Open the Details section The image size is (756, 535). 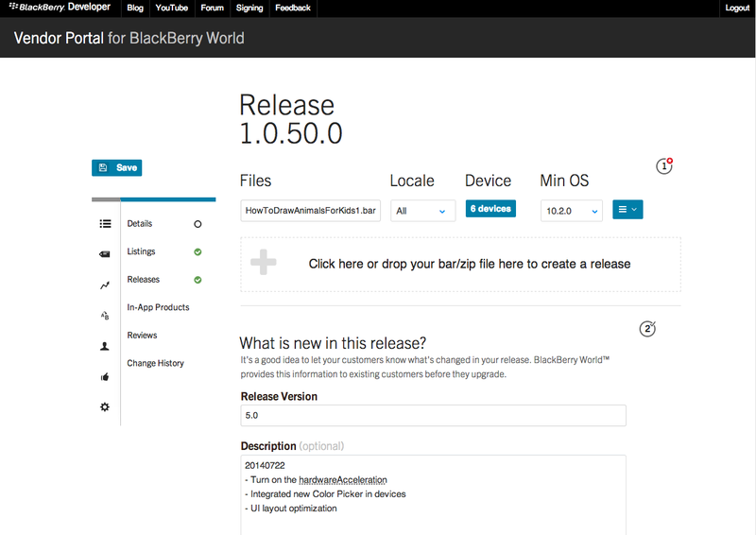[140, 223]
